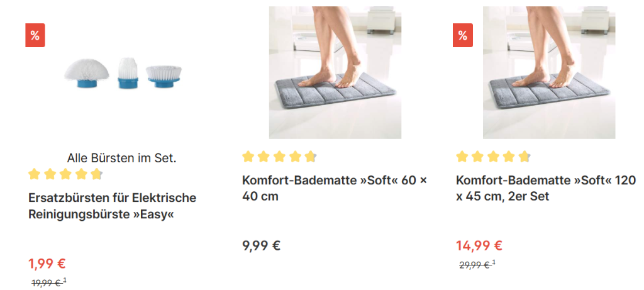This screenshot has height=290, width=644.
Task: Click the star rating of the 60 × 40 bath mat
Action: (279, 157)
